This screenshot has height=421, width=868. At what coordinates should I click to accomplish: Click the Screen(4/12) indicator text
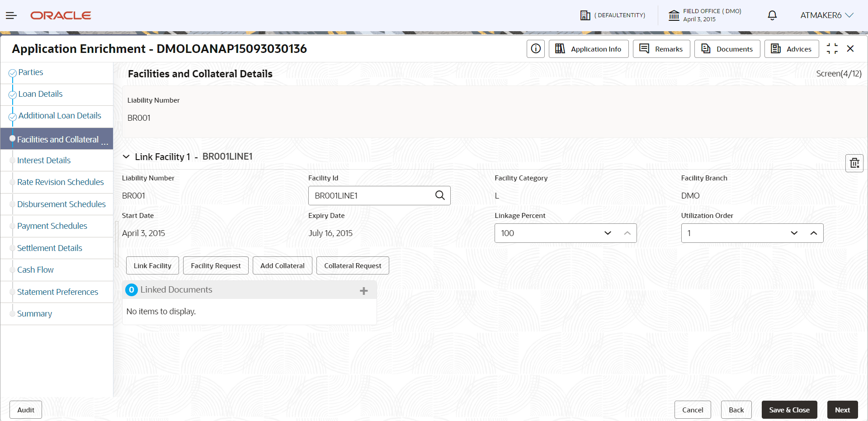[839, 74]
